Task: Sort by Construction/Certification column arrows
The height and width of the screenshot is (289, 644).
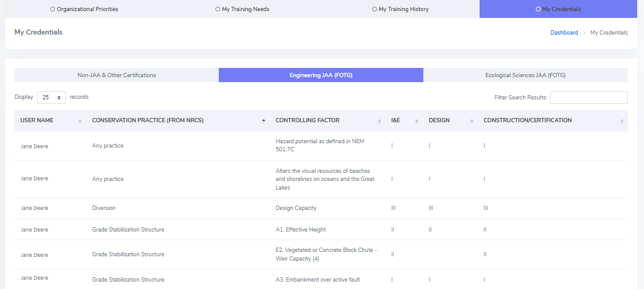Action: (x=622, y=121)
